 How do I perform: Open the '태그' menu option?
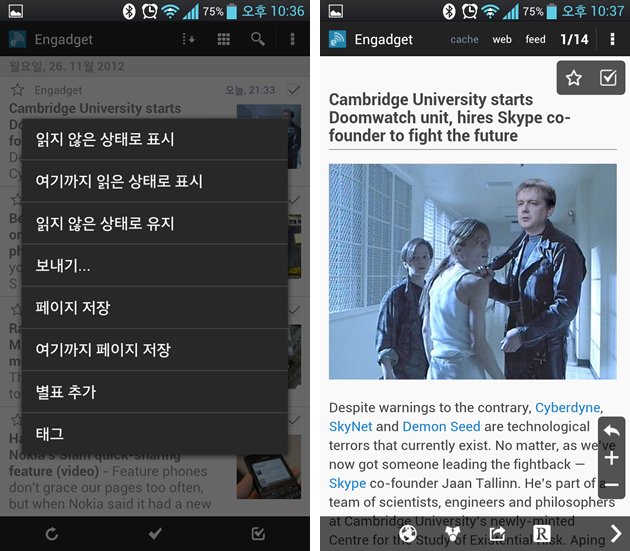coord(155,434)
